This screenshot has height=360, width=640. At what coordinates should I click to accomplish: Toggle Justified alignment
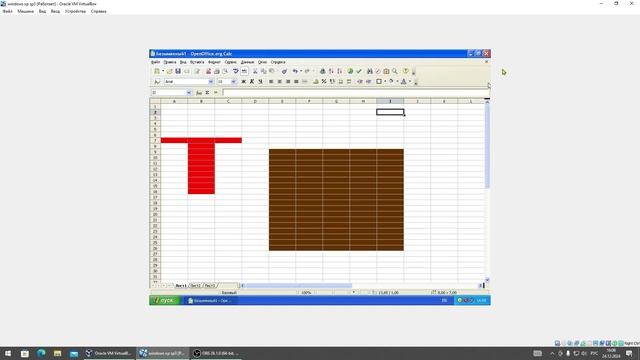pyautogui.click(x=296, y=82)
